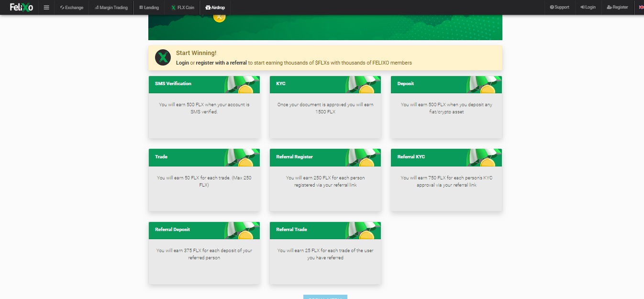
Task: Click the parachute coin icon on Referral Trade card
Action: pos(363,231)
